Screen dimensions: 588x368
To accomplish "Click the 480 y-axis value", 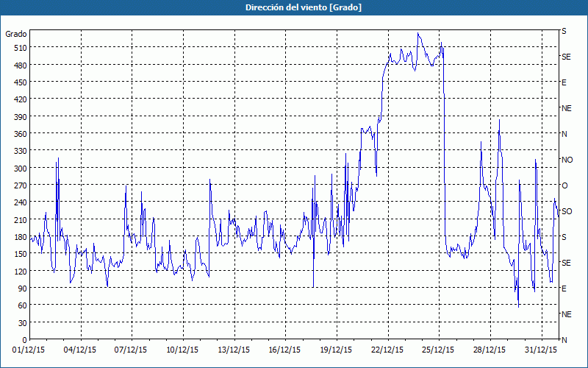I will click(21, 66).
